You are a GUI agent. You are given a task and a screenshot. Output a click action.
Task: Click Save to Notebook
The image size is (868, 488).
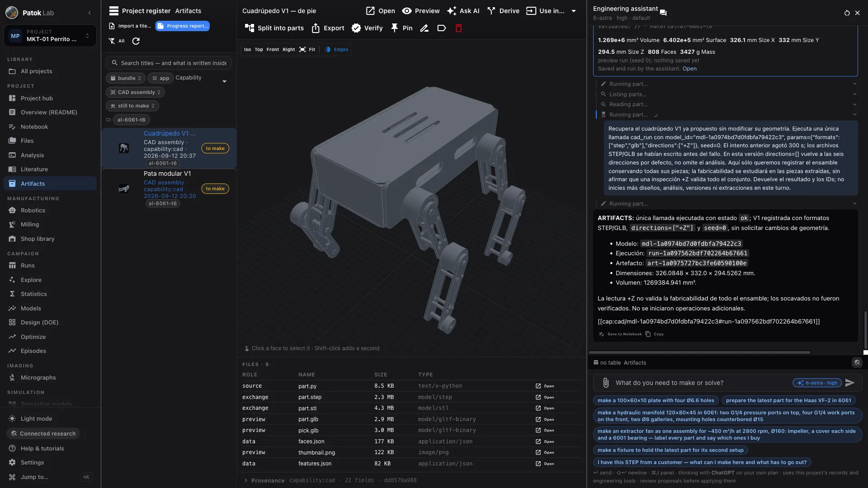620,334
